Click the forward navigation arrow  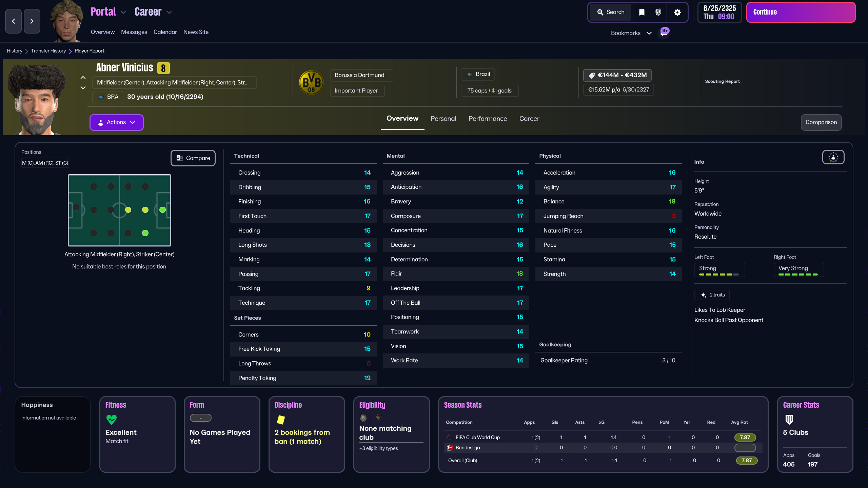(32, 21)
